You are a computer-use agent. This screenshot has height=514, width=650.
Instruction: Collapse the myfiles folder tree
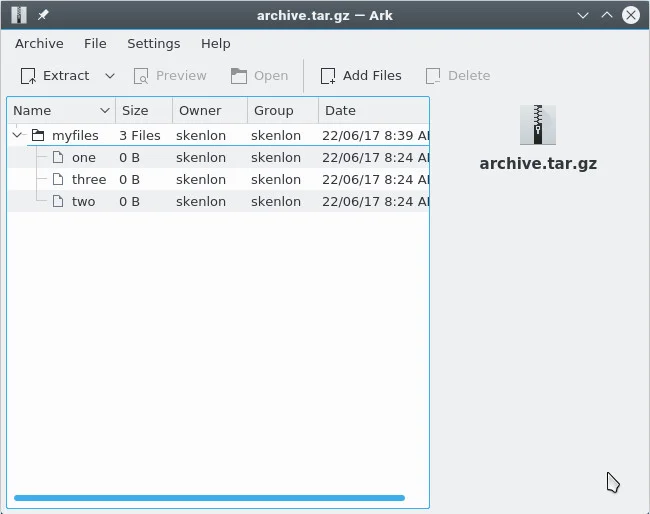(18, 135)
